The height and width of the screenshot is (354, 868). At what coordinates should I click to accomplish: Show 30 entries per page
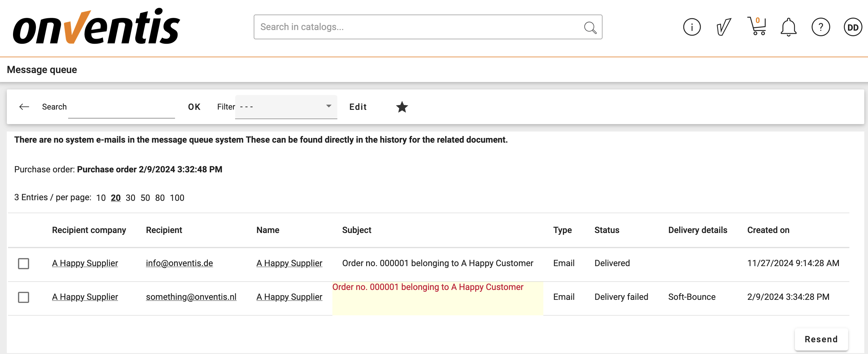[x=130, y=197]
